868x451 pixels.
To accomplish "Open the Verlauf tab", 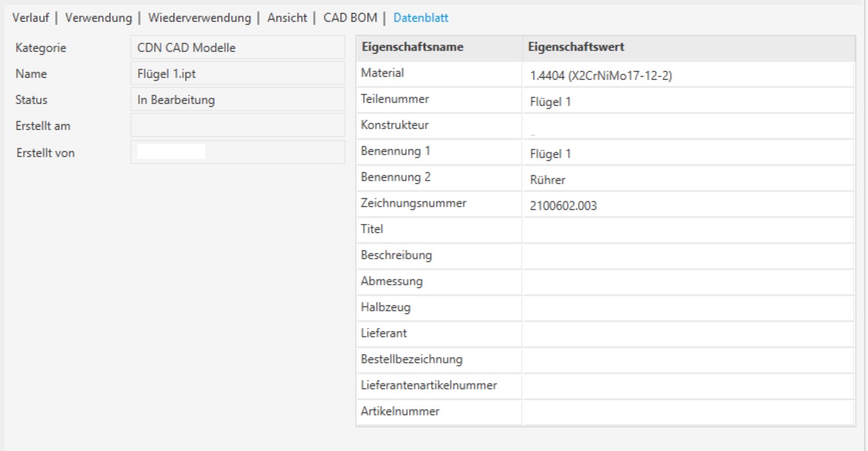I will click(31, 17).
